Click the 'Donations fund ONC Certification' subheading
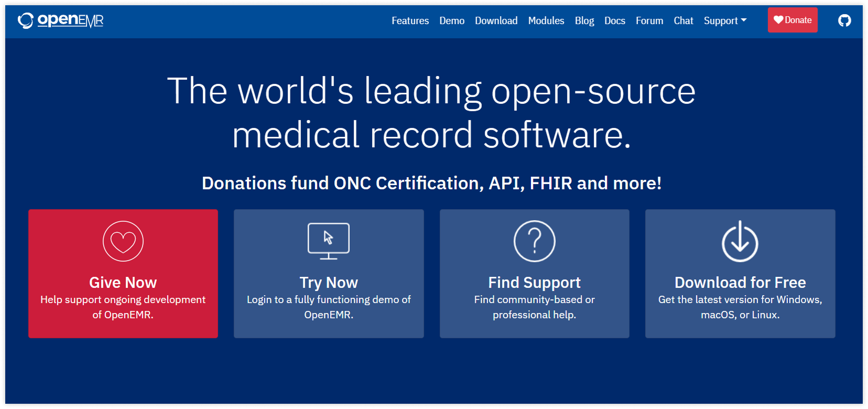 click(431, 183)
